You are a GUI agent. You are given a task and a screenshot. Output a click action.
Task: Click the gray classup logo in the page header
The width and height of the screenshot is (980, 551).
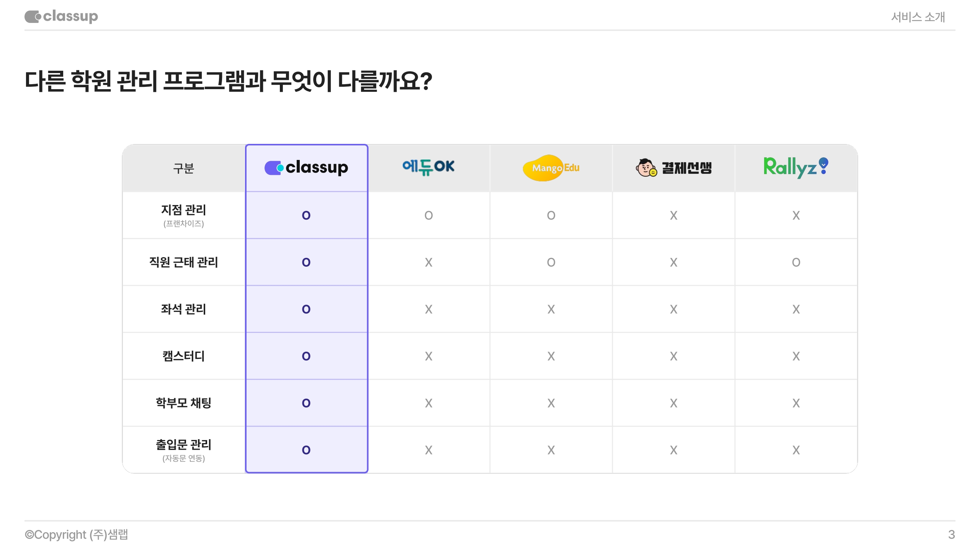(61, 16)
